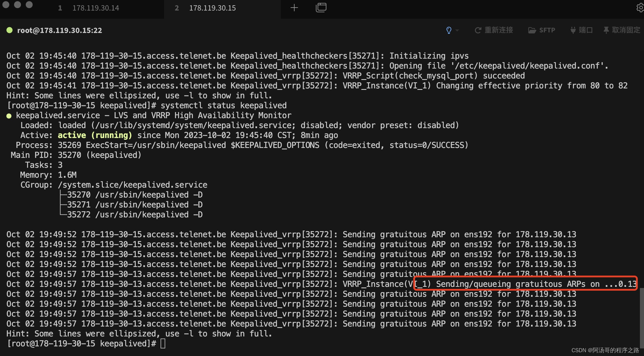Click '35271 /usr/sbin/keepalived -D' process line

tap(135, 205)
